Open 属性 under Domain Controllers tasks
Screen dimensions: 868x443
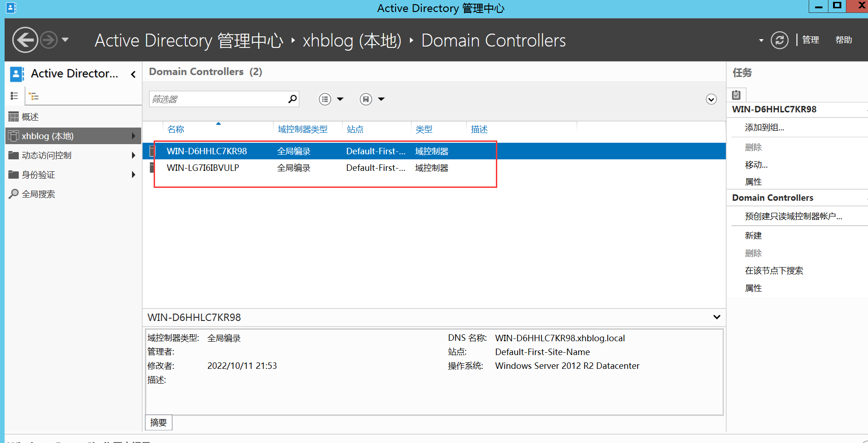[753, 288]
